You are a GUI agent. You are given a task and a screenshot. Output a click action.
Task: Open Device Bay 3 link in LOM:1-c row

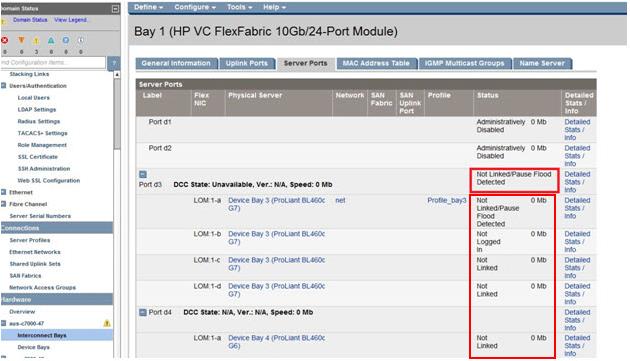(x=276, y=264)
